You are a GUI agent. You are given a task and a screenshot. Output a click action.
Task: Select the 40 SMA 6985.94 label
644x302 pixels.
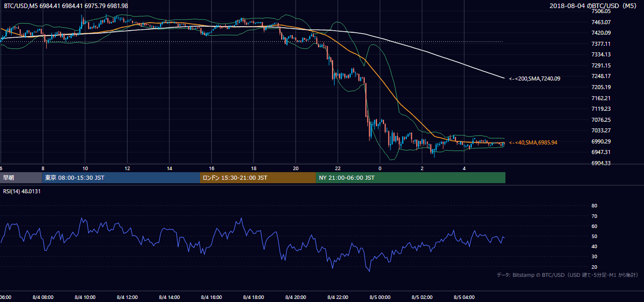pyautogui.click(x=533, y=143)
